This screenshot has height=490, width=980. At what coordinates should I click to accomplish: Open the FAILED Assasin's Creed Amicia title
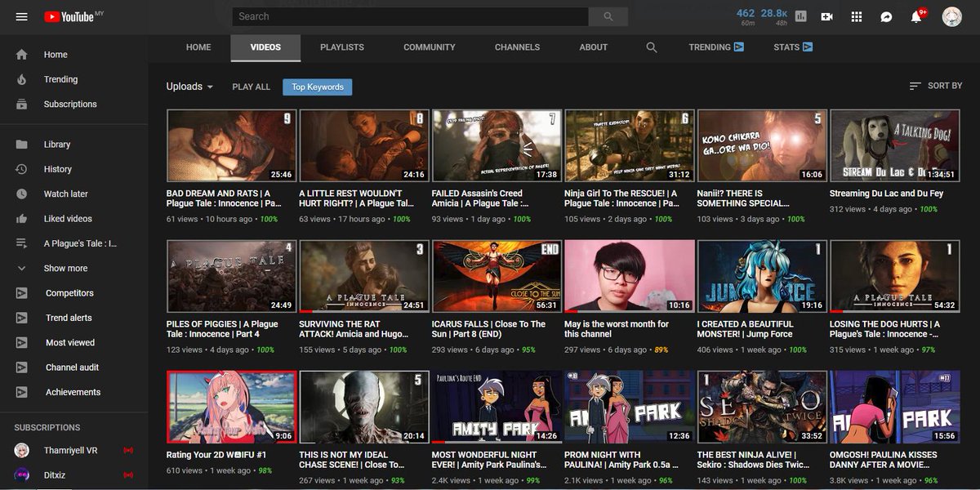click(x=480, y=198)
